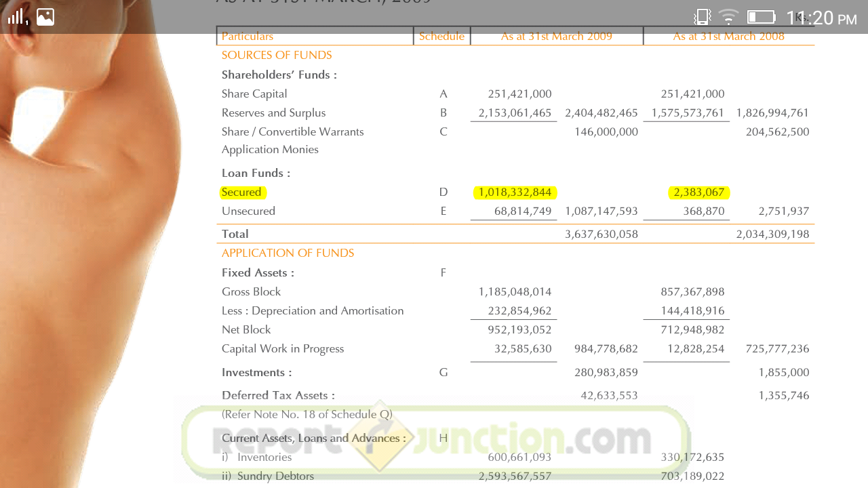Select the 'Application Monies' text
868x488 pixels.
click(270, 149)
